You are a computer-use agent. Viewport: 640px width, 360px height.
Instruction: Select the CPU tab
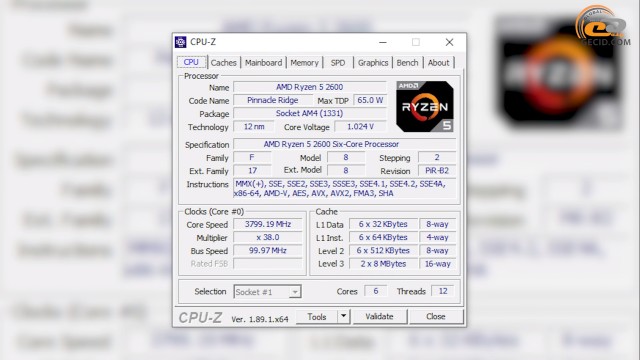pyautogui.click(x=191, y=62)
